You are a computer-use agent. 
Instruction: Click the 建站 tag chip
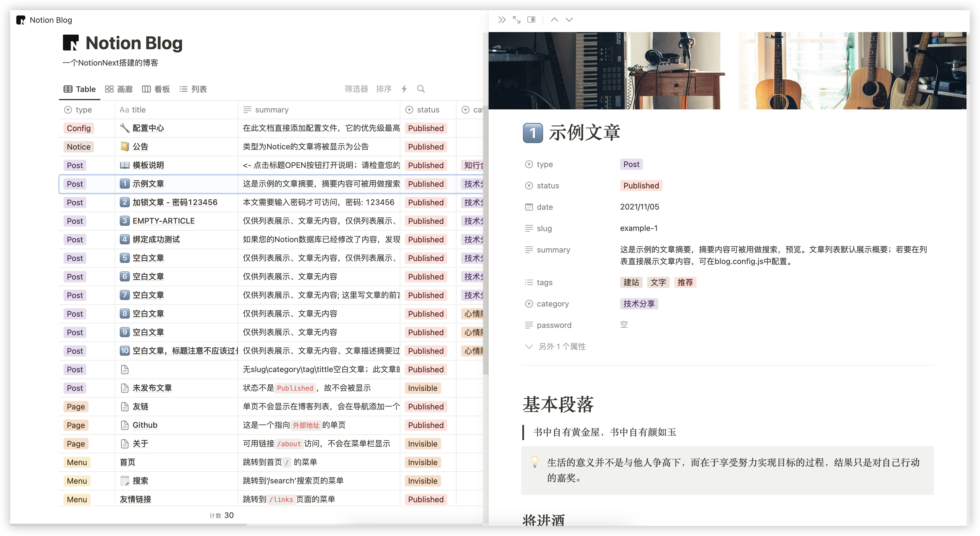pyautogui.click(x=631, y=282)
